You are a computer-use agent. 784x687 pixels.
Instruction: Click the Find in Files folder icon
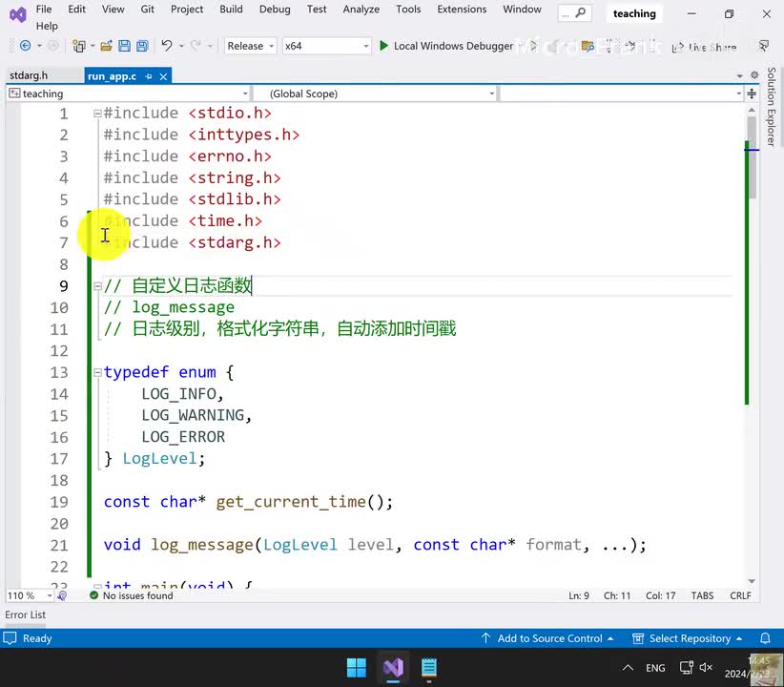(x=588, y=47)
